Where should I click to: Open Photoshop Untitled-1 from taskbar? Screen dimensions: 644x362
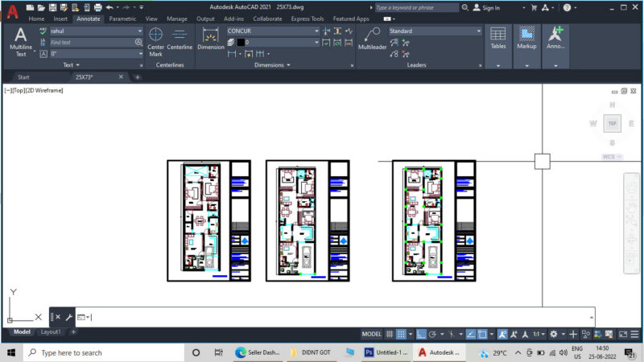point(386,352)
